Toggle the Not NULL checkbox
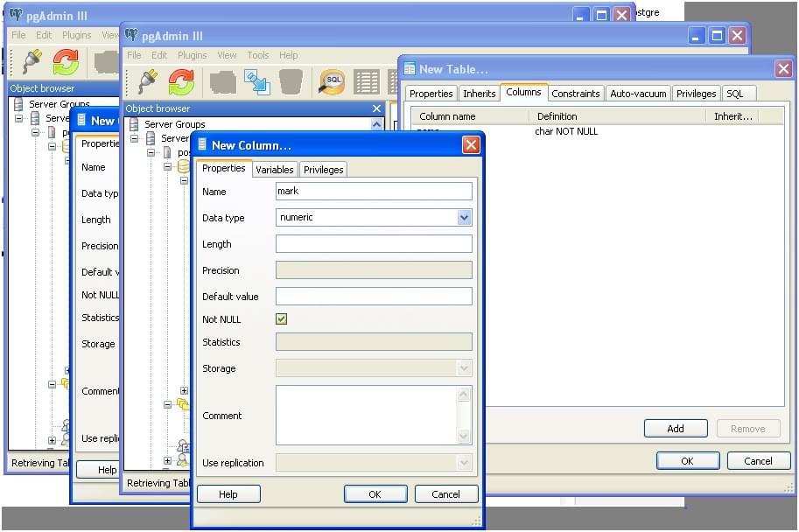Screen dimensions: 799x532 tap(281, 319)
